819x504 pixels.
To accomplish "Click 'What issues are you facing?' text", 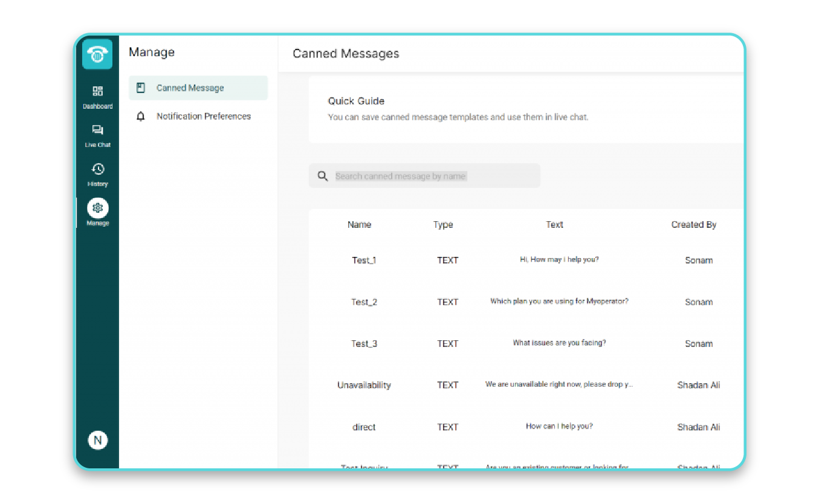I will 559,343.
